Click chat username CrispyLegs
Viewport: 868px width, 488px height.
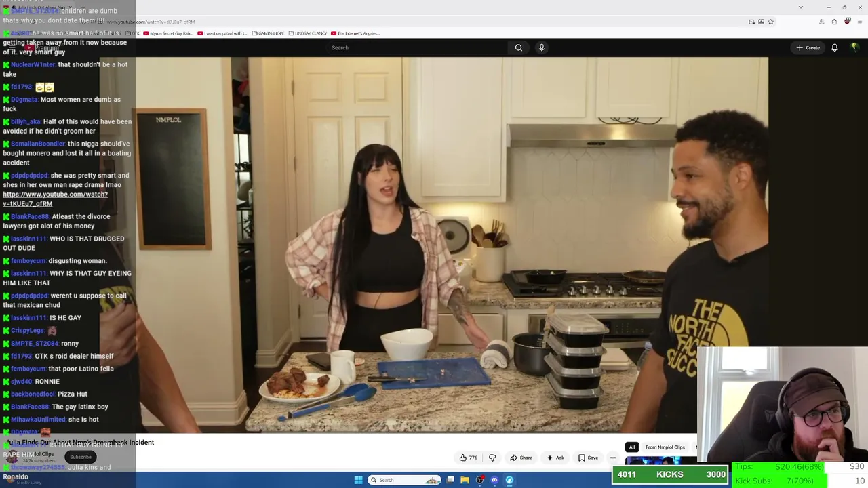coord(27,331)
